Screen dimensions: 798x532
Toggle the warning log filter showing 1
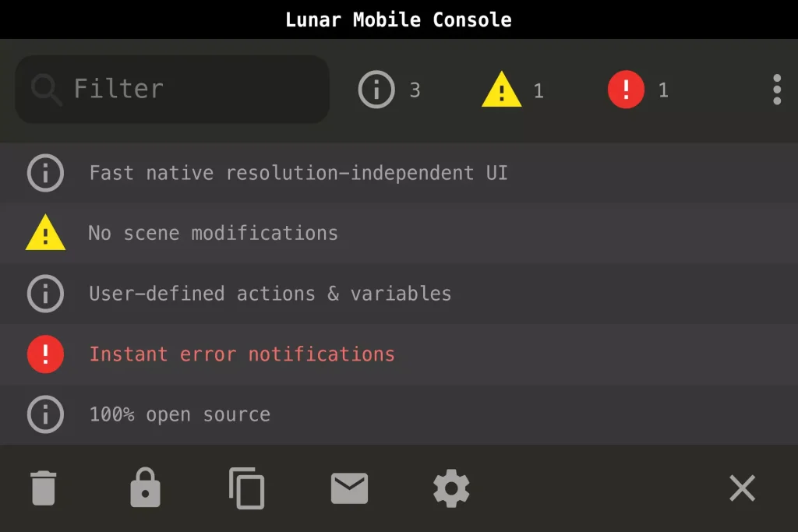click(513, 90)
